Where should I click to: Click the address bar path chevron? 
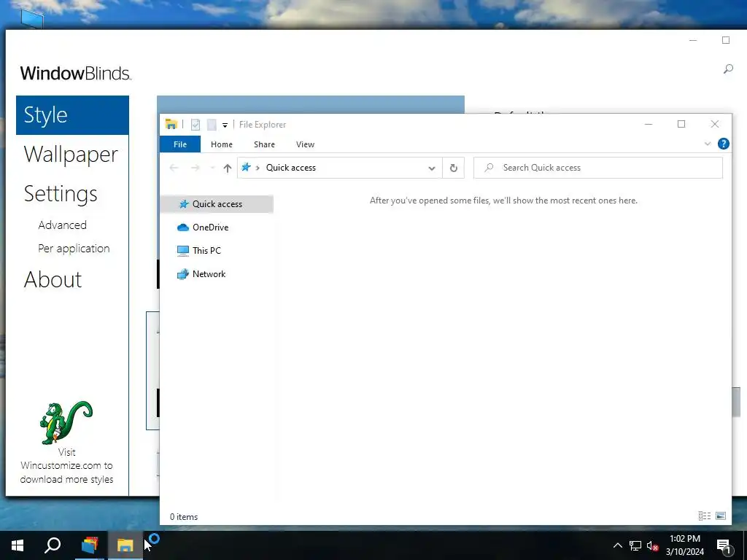click(x=258, y=168)
